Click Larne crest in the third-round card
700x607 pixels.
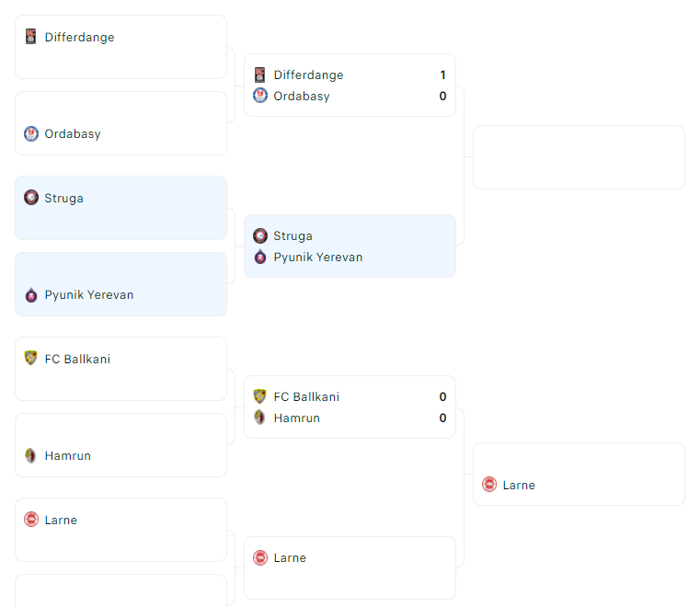point(489,485)
